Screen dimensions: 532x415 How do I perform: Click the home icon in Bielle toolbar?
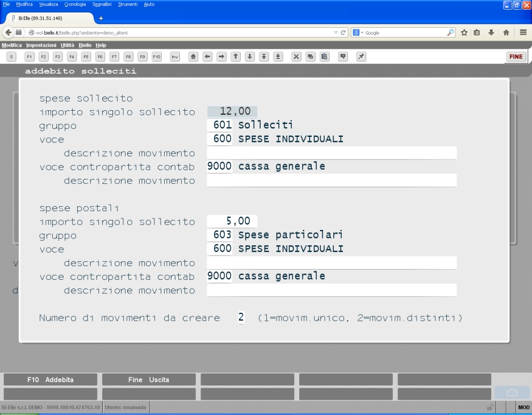click(194, 57)
